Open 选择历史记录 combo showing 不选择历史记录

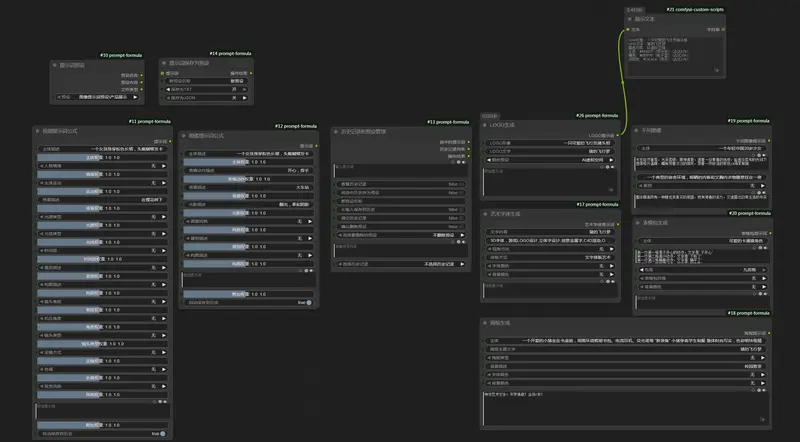[401, 264]
